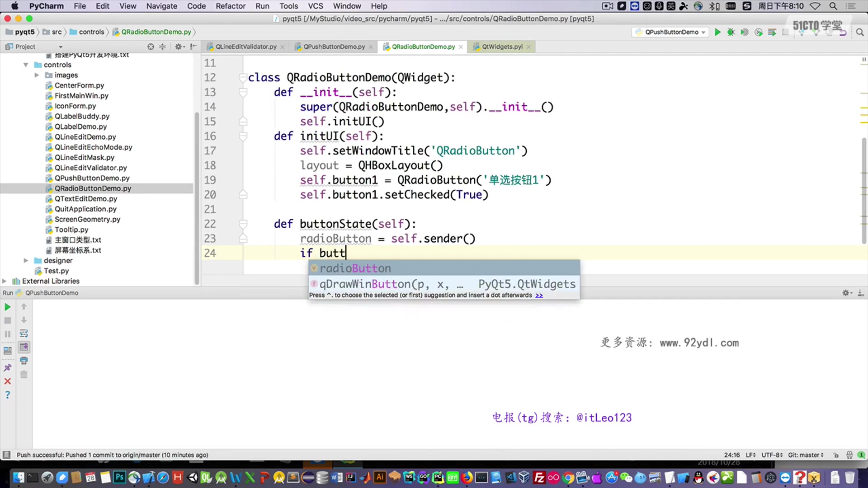Pin the Run tab with pushpin icon
This screenshot has height=488, width=868.
pyautogui.click(x=8, y=368)
